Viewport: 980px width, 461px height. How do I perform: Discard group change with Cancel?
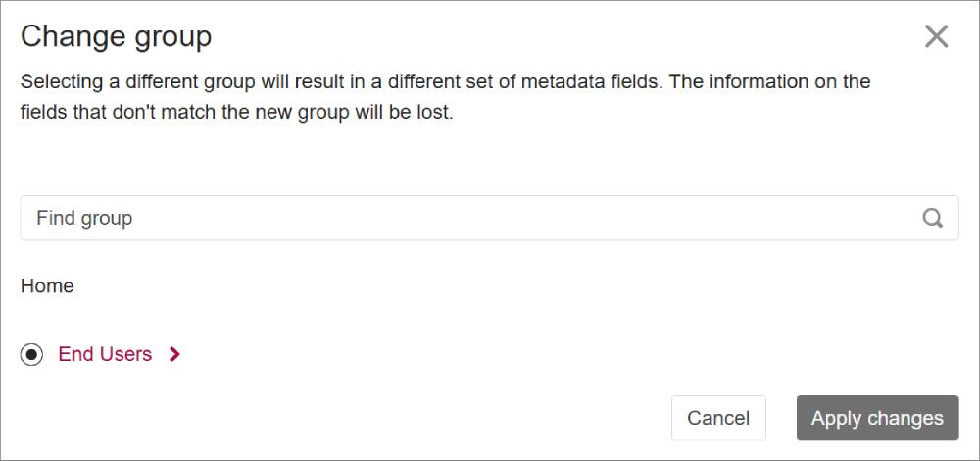(x=718, y=418)
